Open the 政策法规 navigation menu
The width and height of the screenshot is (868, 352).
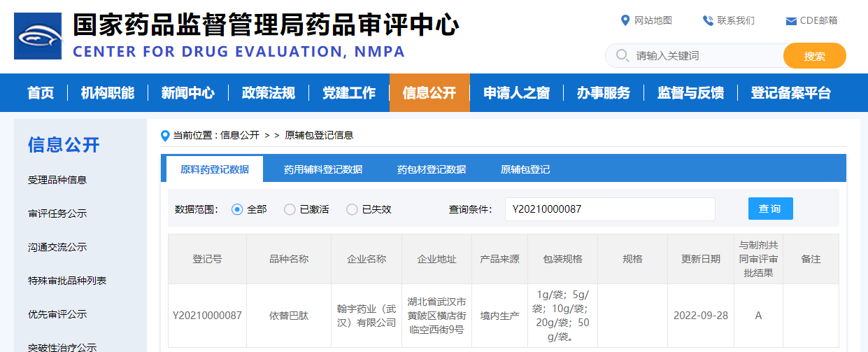(268, 93)
